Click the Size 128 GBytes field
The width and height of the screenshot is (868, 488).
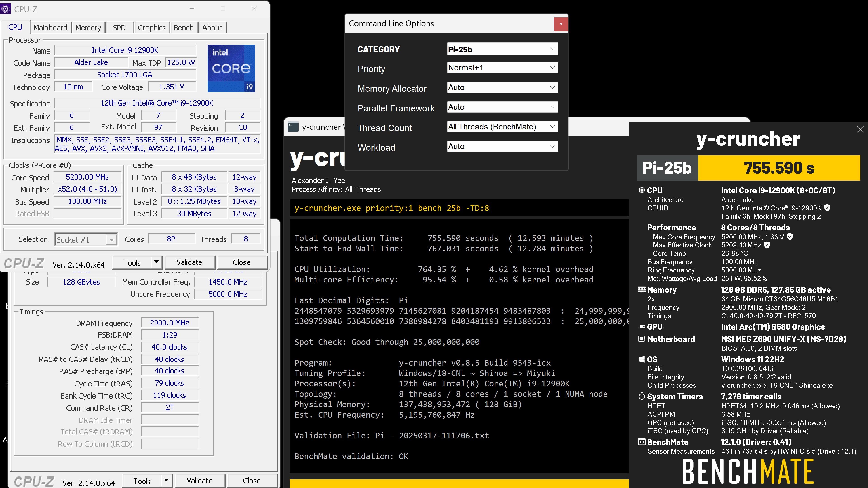coord(81,282)
